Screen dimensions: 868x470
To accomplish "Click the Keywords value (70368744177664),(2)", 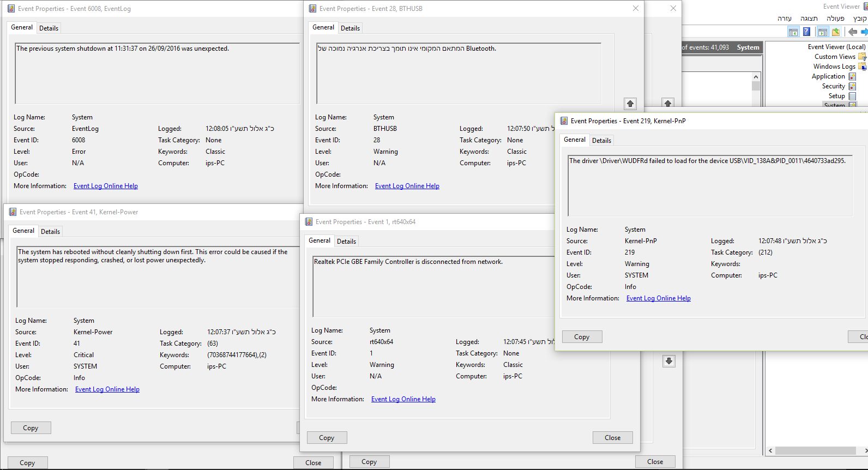I will (237, 355).
